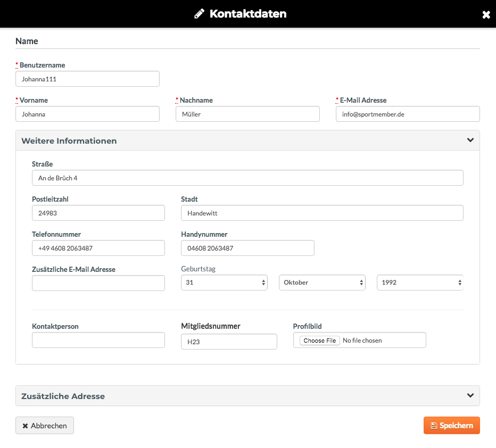
Task: Collapse Weitere Informationen using chevron icon
Action: click(x=470, y=140)
